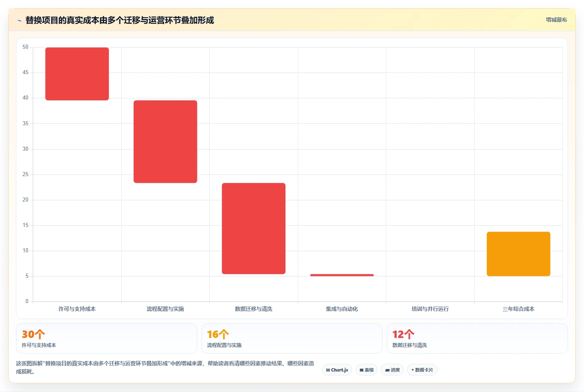
Task: Select the thin red 集成与自动化 bar
Action: [342, 275]
